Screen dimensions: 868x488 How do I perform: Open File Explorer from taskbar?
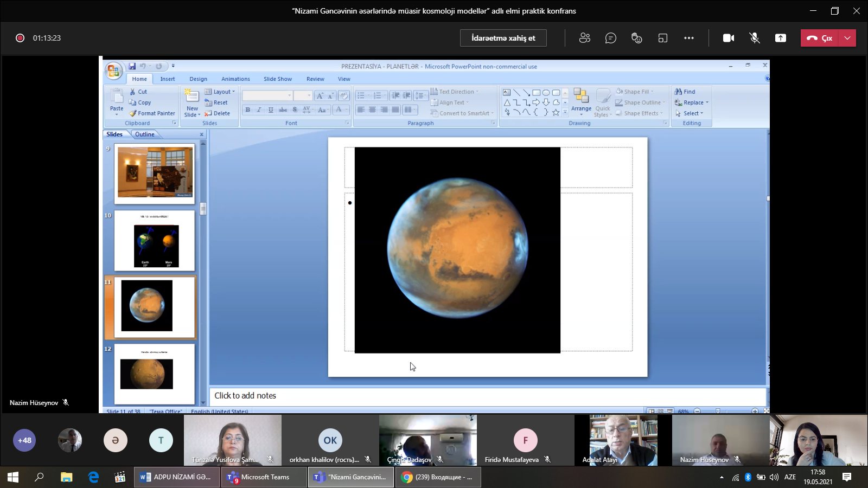(66, 477)
